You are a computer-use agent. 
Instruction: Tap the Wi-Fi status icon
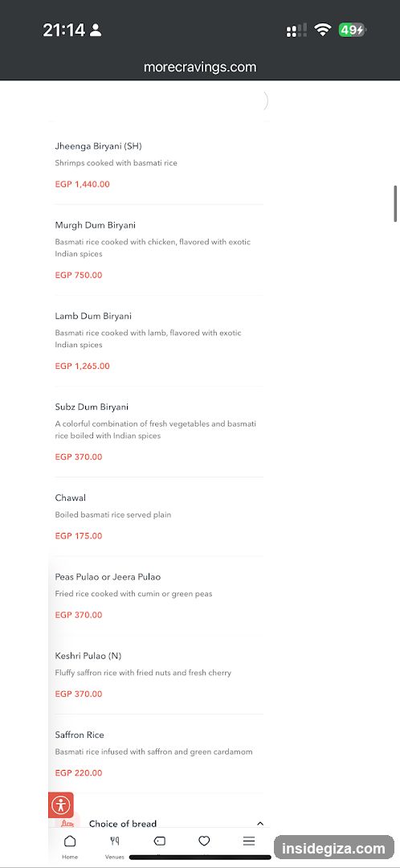[322, 30]
